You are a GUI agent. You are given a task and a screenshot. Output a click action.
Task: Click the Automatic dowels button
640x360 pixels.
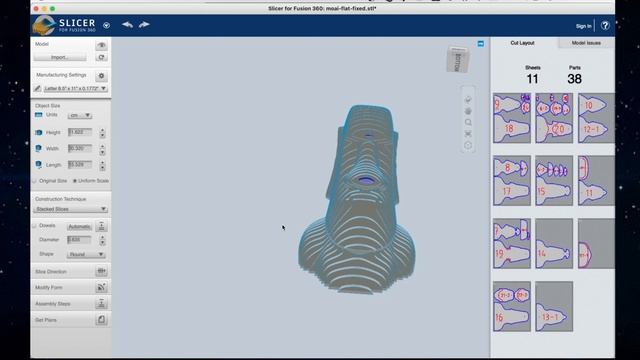point(79,227)
